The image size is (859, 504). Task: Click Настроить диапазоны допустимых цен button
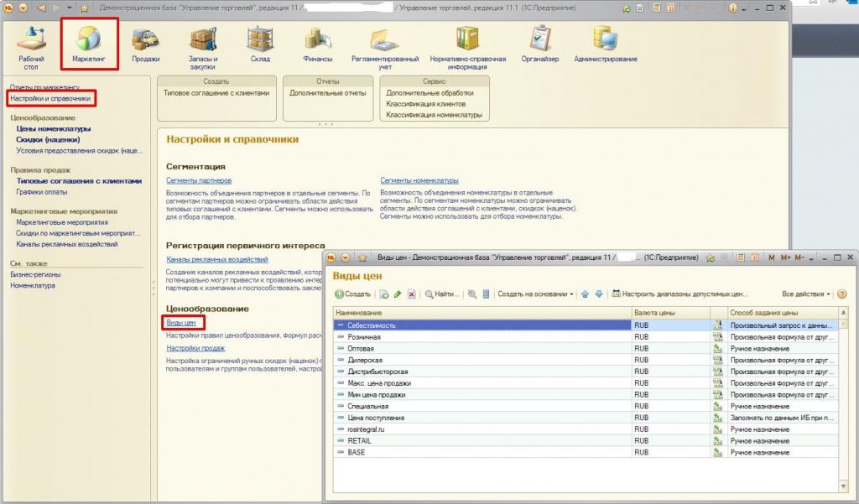click(679, 294)
